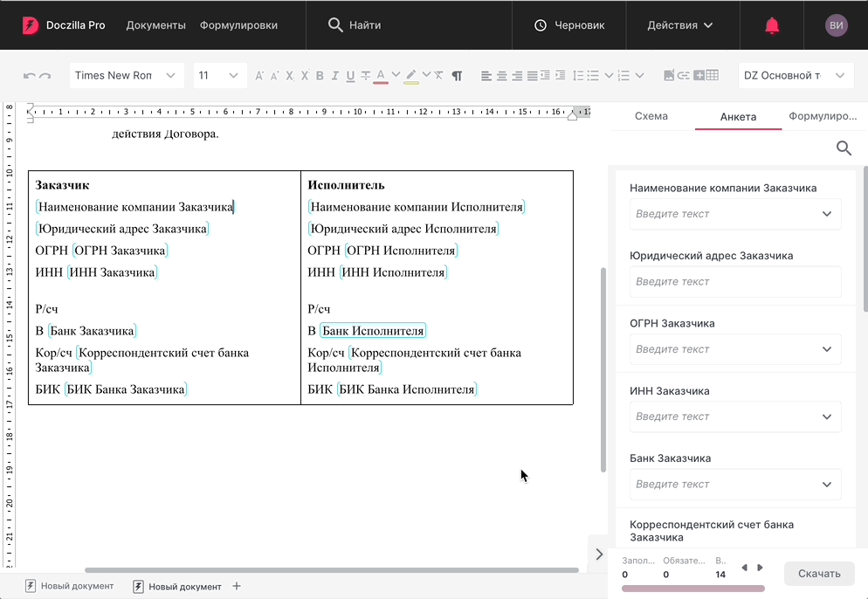Viewport: 868px width, 599px height.
Task: Open the Документы menu
Action: pos(155,25)
